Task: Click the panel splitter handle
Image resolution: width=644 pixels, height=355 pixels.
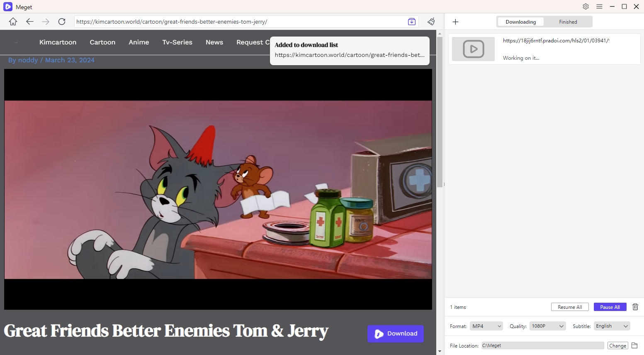Action: [444, 184]
